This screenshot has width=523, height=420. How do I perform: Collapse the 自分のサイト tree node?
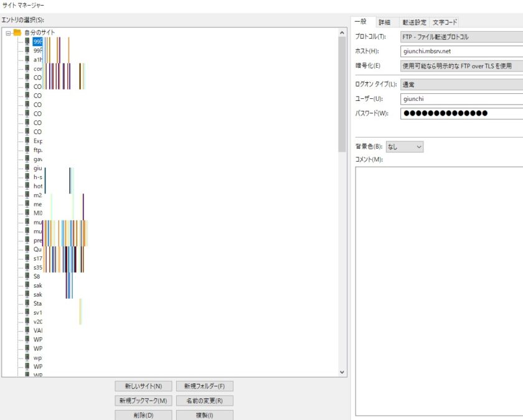click(x=8, y=32)
